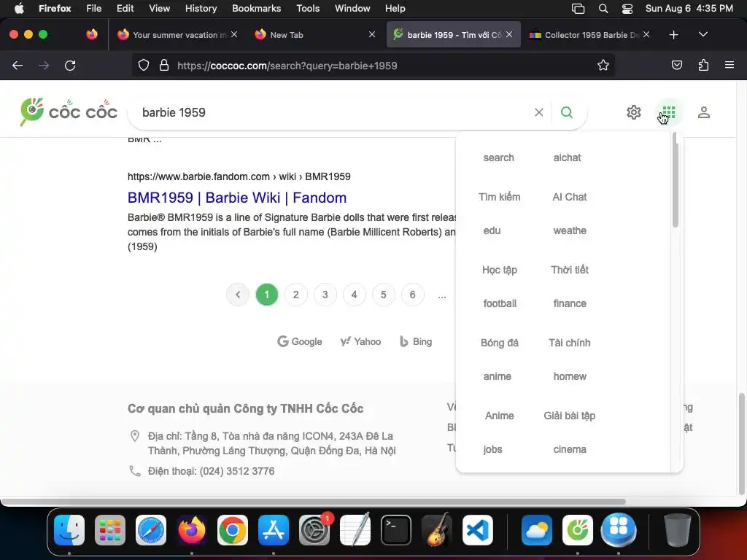This screenshot has width=747, height=560.
Task: Focus the barbie 1959 search field
Action: [x=333, y=112]
